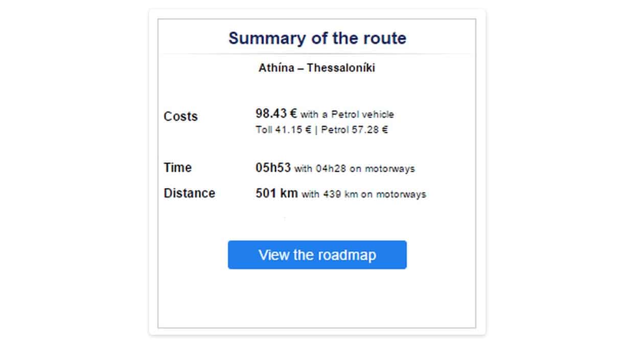This screenshot has width=644, height=350.
Task: Click the text with a Petrol vehicle
Action: pyautogui.click(x=347, y=115)
